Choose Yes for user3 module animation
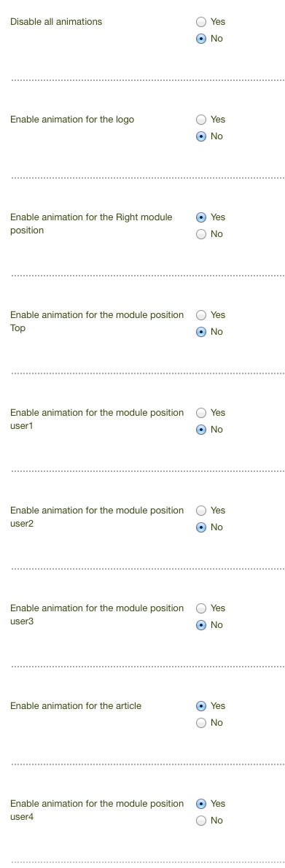Screen dimensions: 285x868 point(201,608)
